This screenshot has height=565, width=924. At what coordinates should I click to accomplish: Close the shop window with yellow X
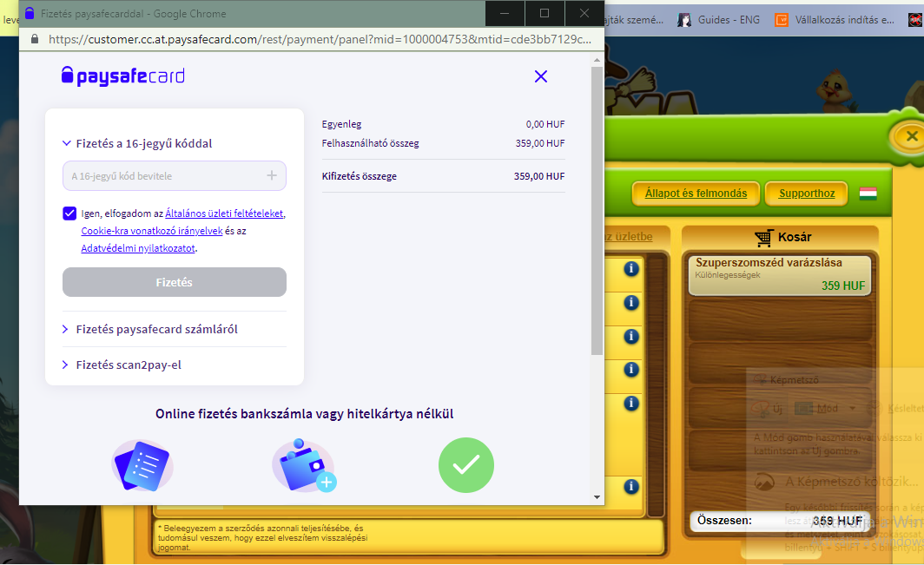point(911,136)
